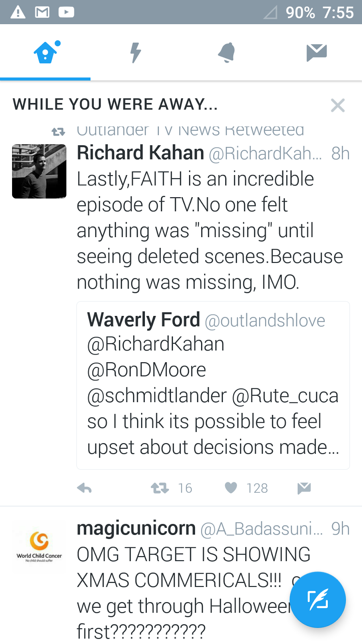
Task: Open the Home timeline tab
Action: pyautogui.click(x=45, y=52)
